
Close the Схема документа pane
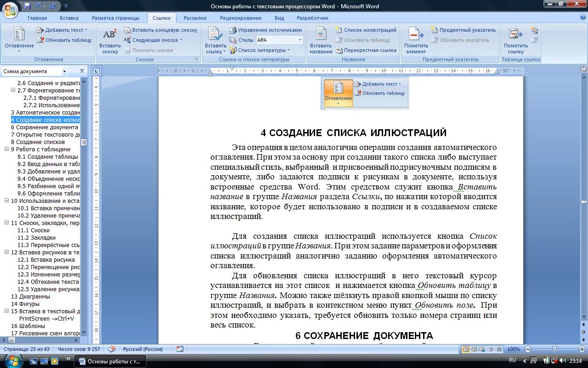click(82, 71)
